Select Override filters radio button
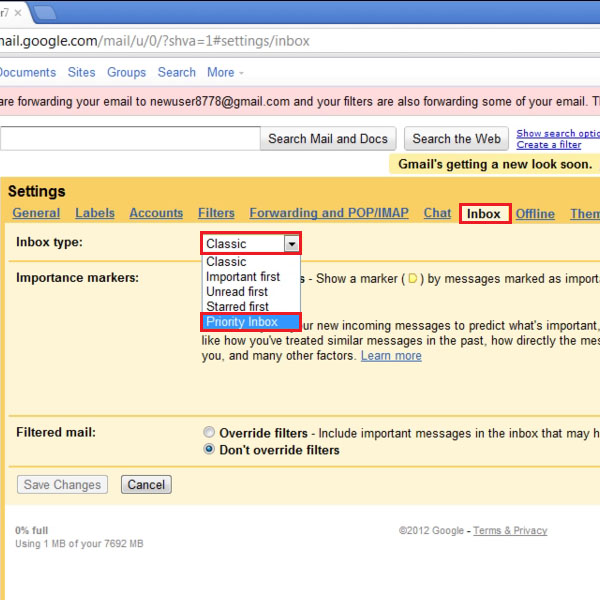The height and width of the screenshot is (600, 600). click(x=209, y=432)
